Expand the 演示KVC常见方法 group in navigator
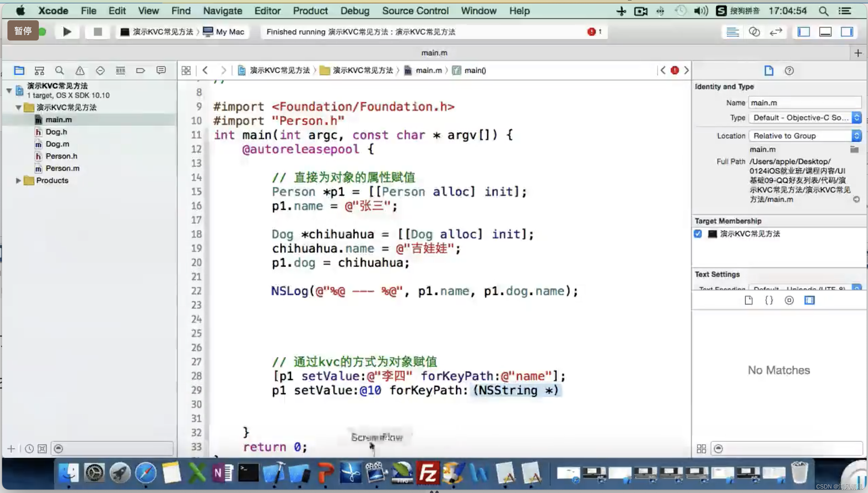The image size is (868, 493). [x=19, y=107]
